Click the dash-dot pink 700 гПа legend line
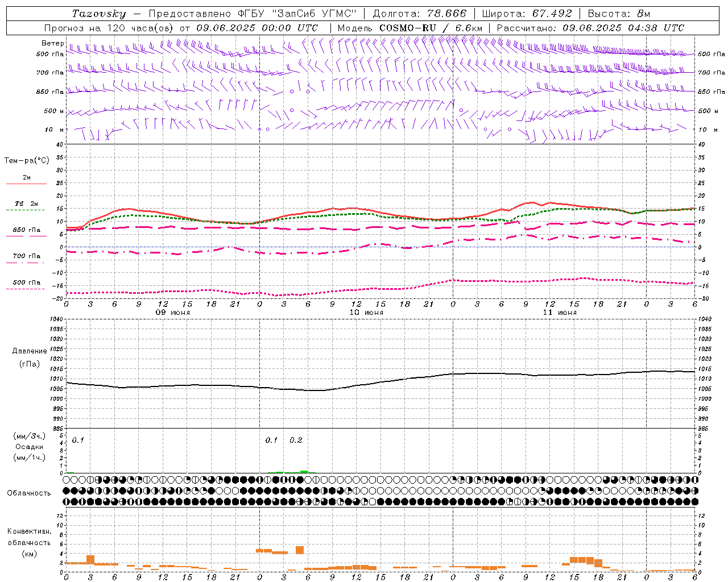Viewport: 728px width, 582px height. point(26,263)
